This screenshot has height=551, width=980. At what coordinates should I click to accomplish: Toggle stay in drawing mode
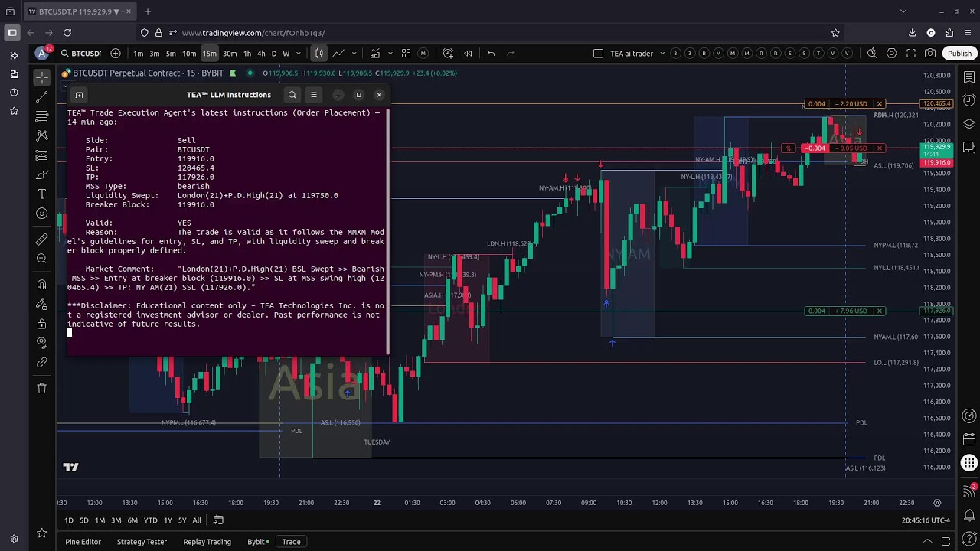(x=42, y=305)
